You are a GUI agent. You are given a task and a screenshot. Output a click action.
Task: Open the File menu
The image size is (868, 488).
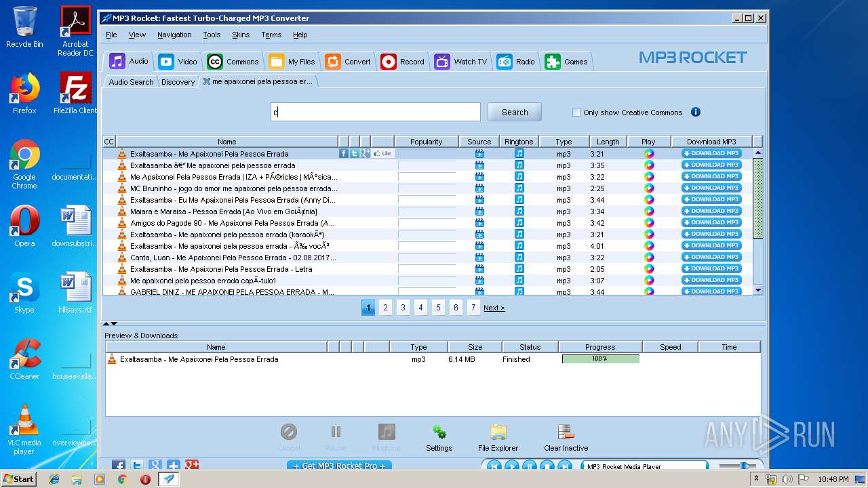(x=111, y=35)
